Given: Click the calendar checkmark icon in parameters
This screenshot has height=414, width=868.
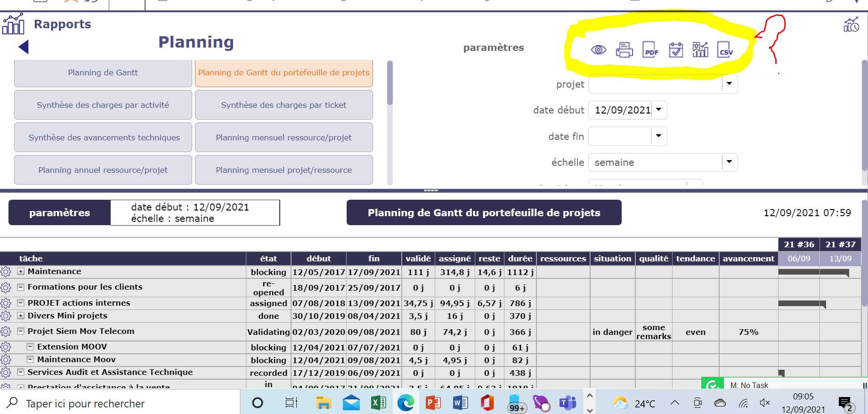Looking at the screenshot, I should (x=676, y=49).
